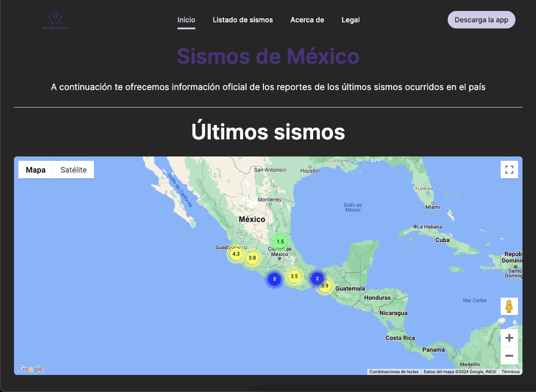Zoom in the map with plus

tap(509, 338)
